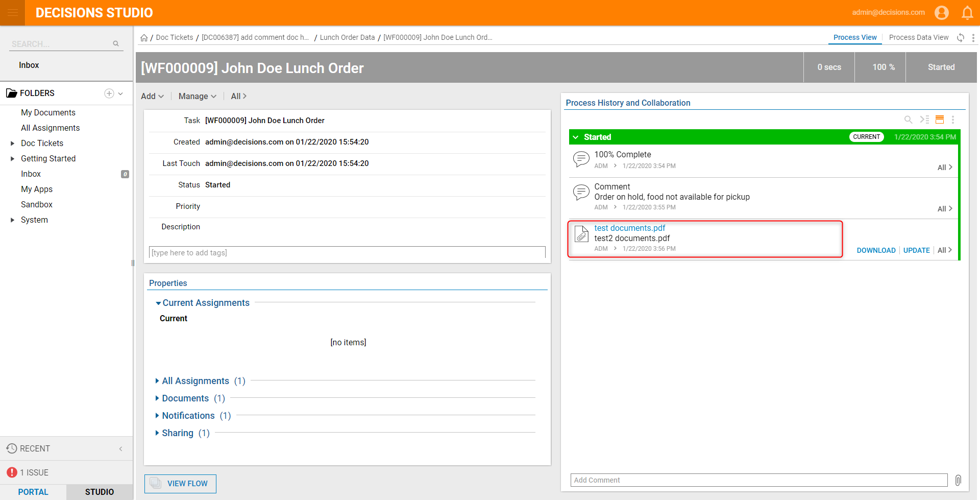980x500 pixels.
Task: Click the Add Comment field
Action: (x=759, y=480)
